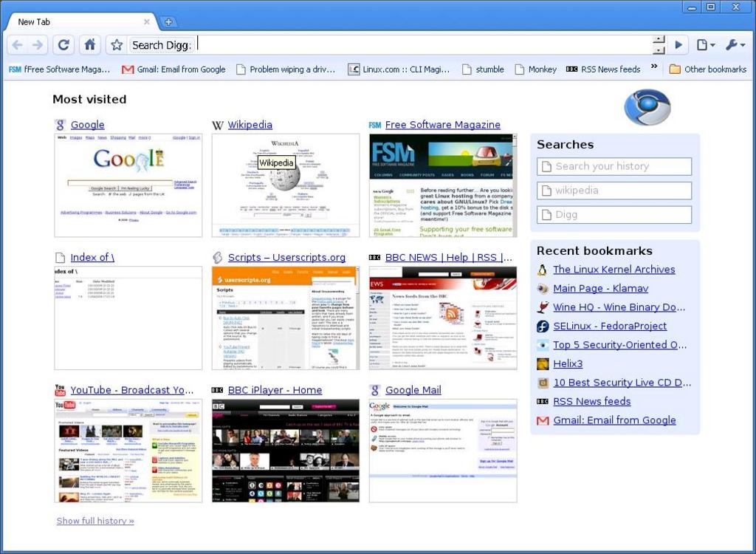Click the Chromium logo in the page corner

647,107
